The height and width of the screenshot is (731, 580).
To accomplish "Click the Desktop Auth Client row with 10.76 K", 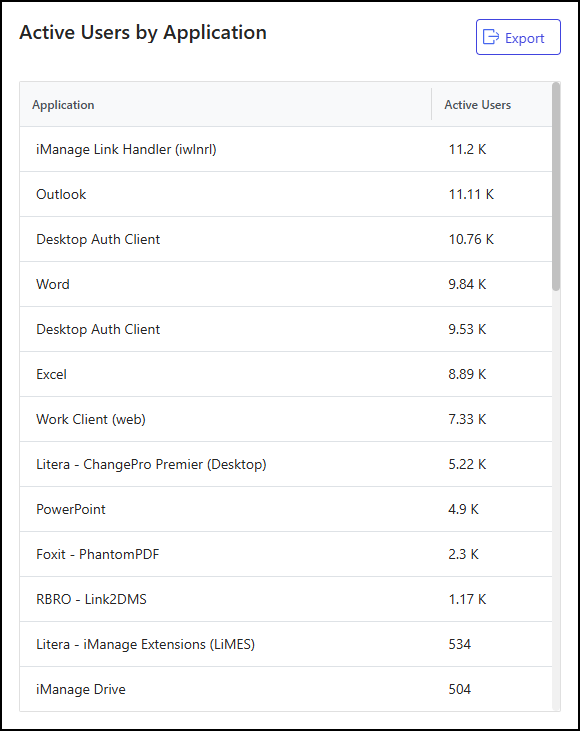I will [286, 239].
